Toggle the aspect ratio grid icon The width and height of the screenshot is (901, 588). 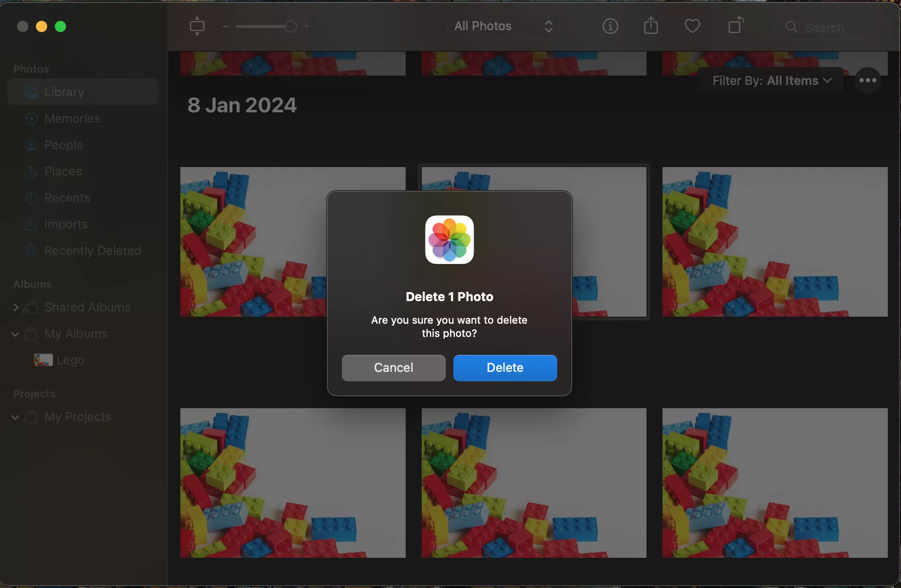click(197, 26)
